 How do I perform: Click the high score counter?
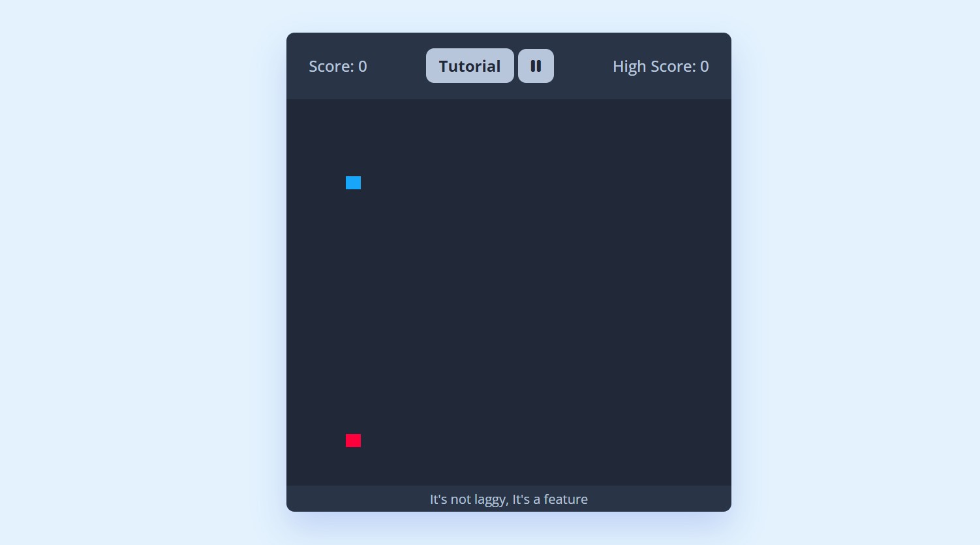[x=660, y=67]
